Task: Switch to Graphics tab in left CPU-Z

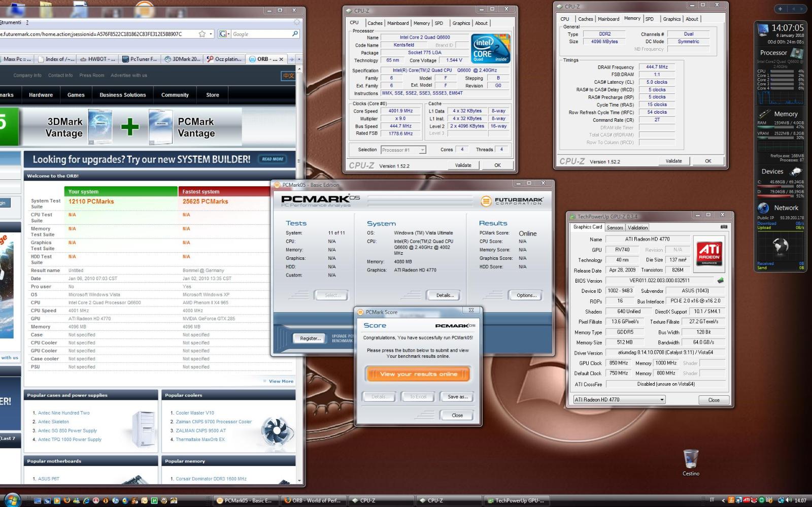Action: pyautogui.click(x=461, y=23)
